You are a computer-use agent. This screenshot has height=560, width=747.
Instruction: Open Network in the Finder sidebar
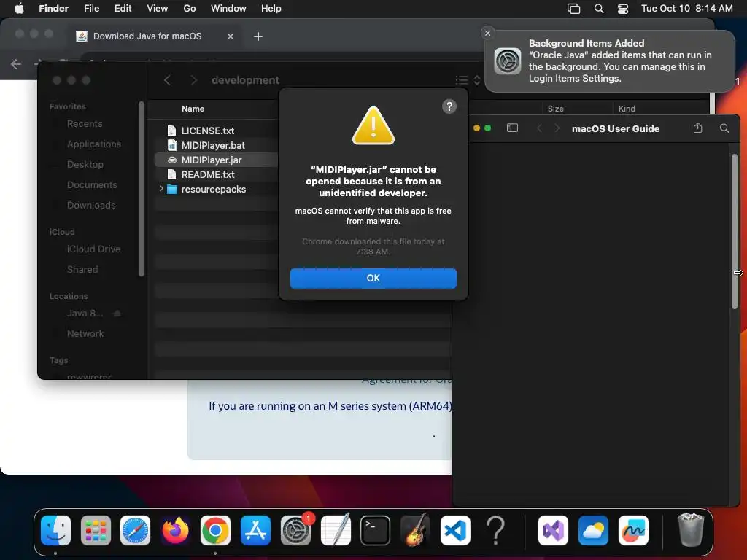[x=85, y=334]
